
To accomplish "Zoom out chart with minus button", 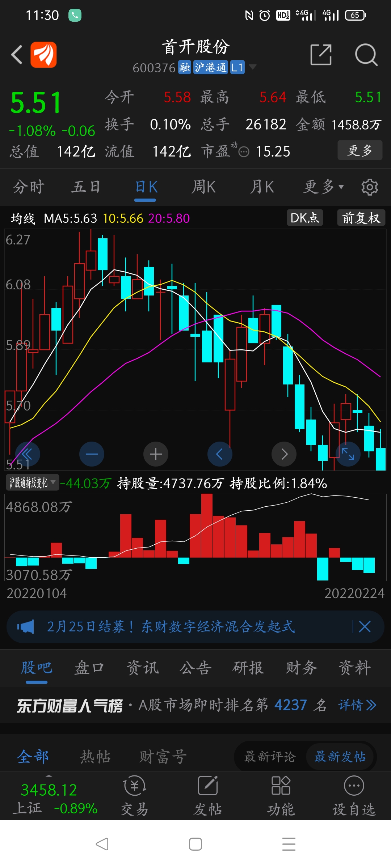I will point(92,454).
